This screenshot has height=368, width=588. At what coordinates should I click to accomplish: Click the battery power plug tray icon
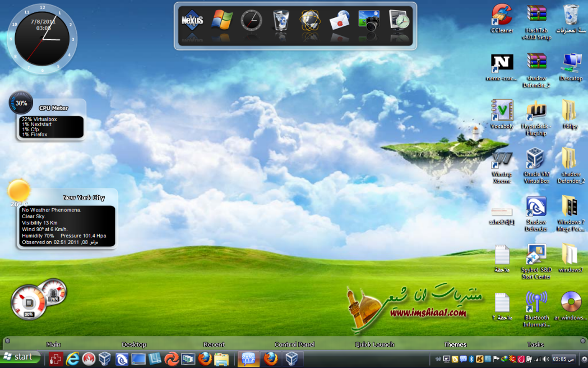point(529,359)
